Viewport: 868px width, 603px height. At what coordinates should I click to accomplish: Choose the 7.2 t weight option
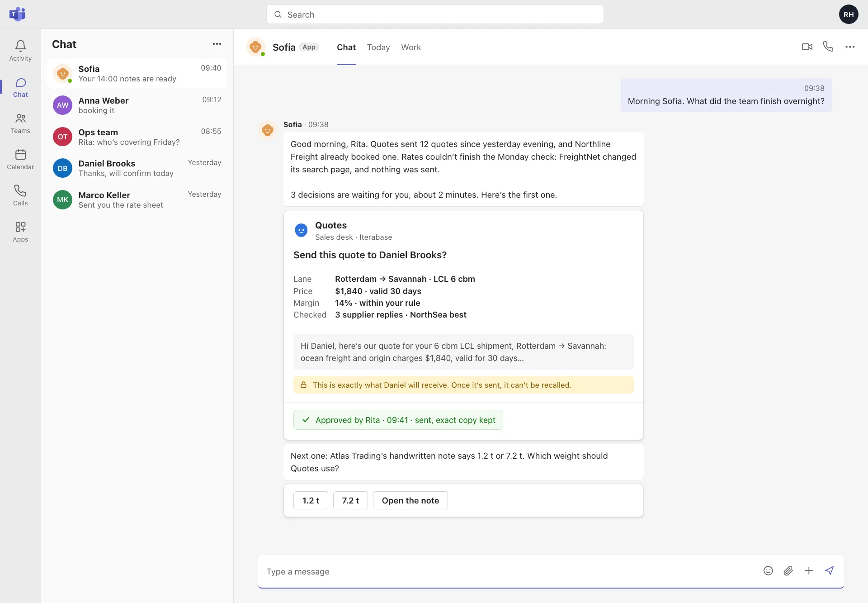(350, 500)
